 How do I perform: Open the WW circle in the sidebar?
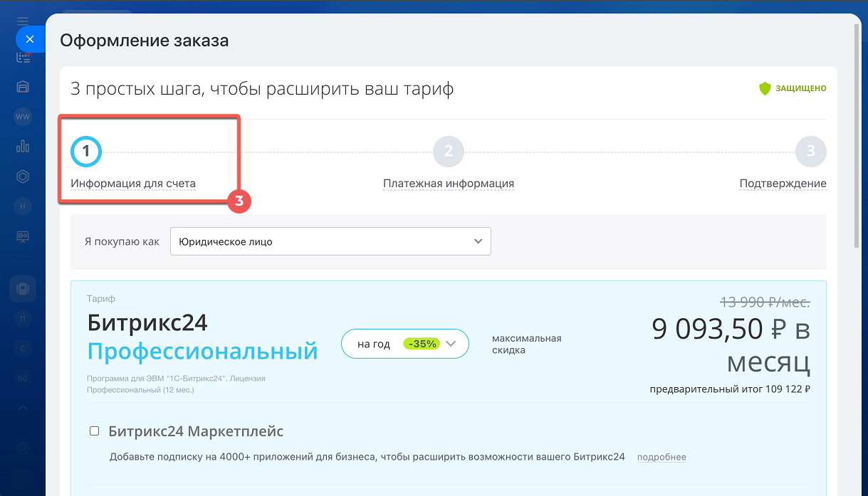[23, 117]
